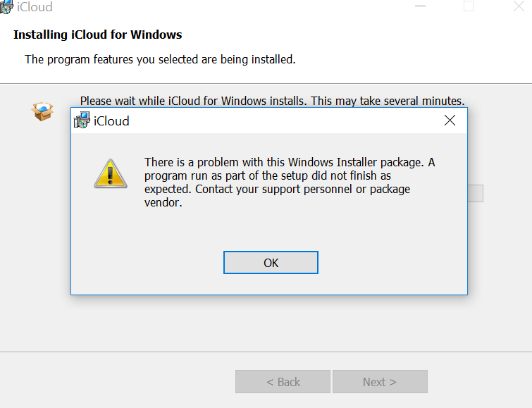The height and width of the screenshot is (408, 532).
Task: Click the Installing iCloud for Windows heading
Action: pos(98,35)
